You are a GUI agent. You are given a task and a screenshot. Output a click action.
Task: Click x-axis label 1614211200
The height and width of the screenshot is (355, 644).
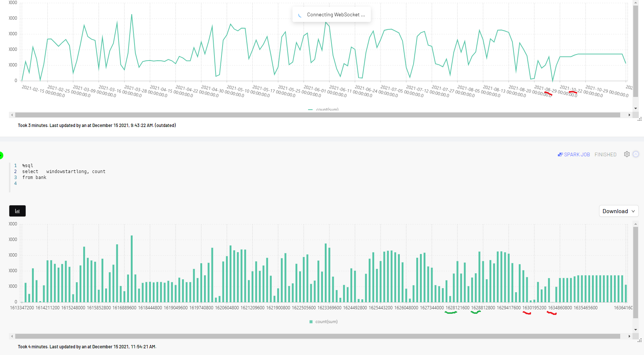click(x=48, y=308)
